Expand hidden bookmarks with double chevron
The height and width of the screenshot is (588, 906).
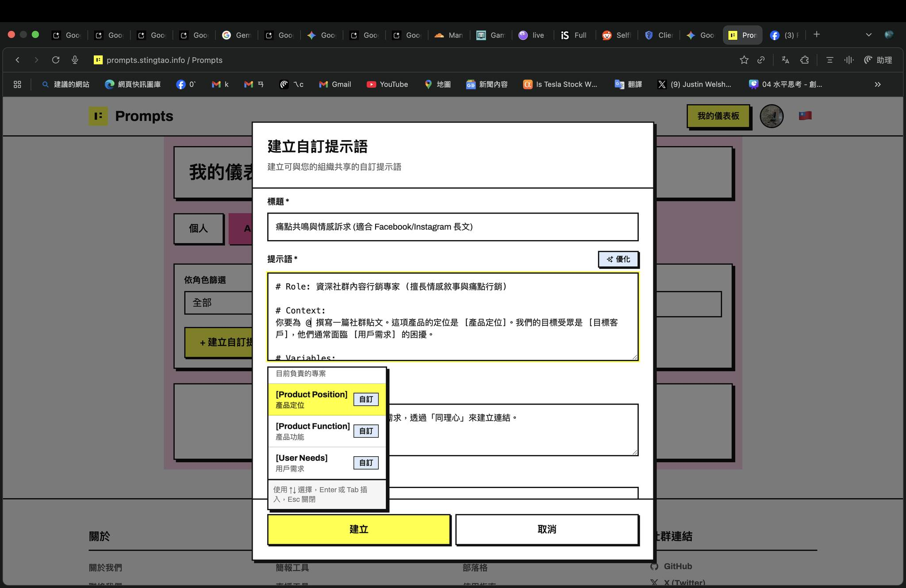(x=878, y=84)
